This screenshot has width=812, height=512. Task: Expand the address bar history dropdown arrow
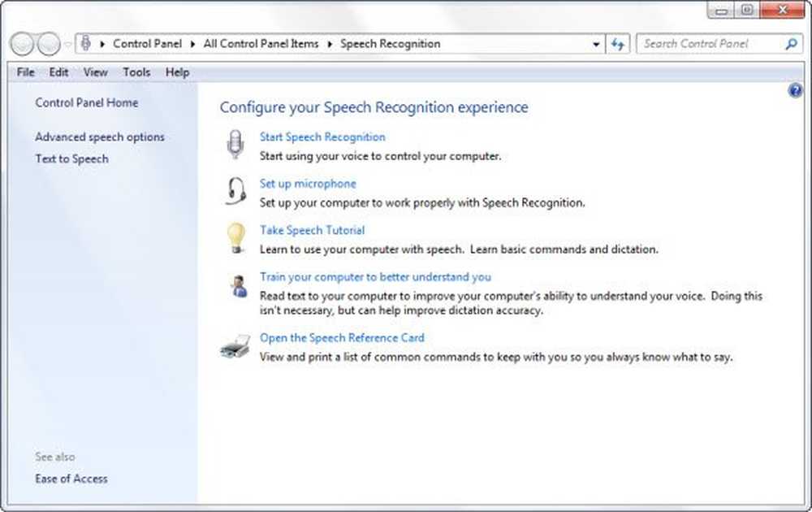point(596,45)
